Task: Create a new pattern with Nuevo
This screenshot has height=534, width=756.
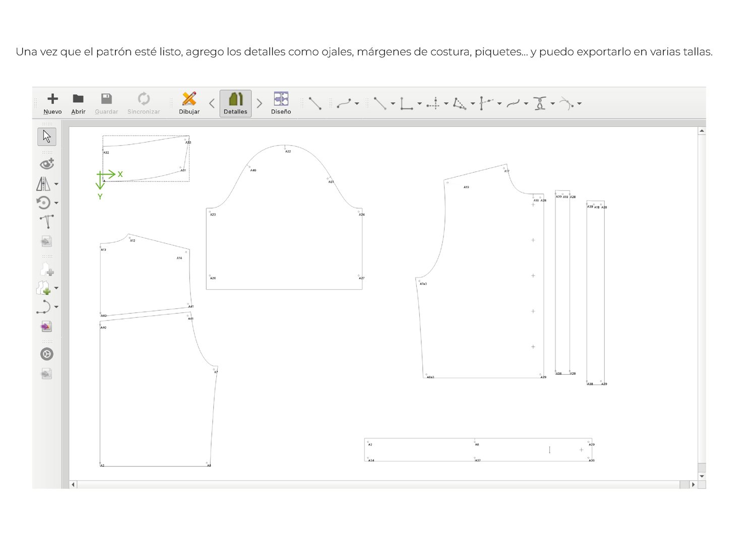Action: coord(52,104)
